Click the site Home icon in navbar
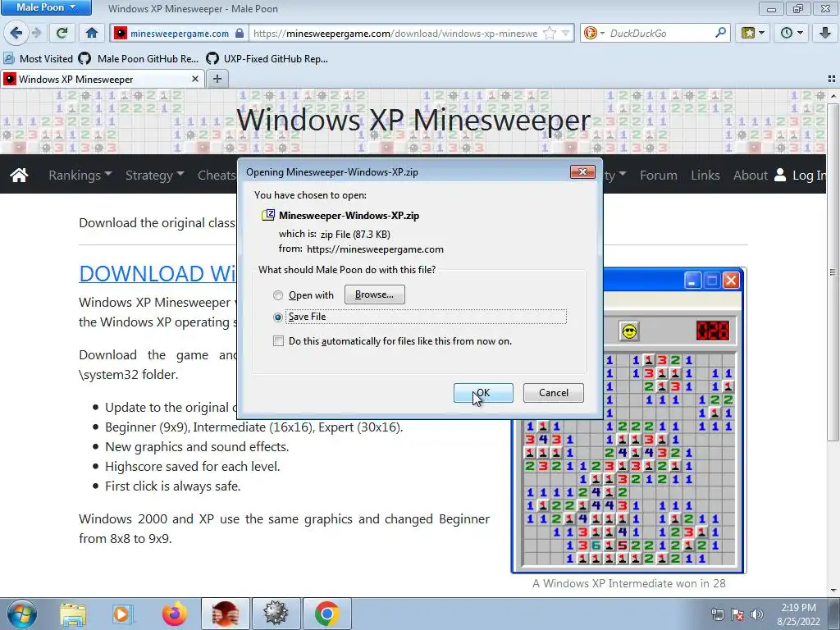The height and width of the screenshot is (630, 840). point(19,175)
